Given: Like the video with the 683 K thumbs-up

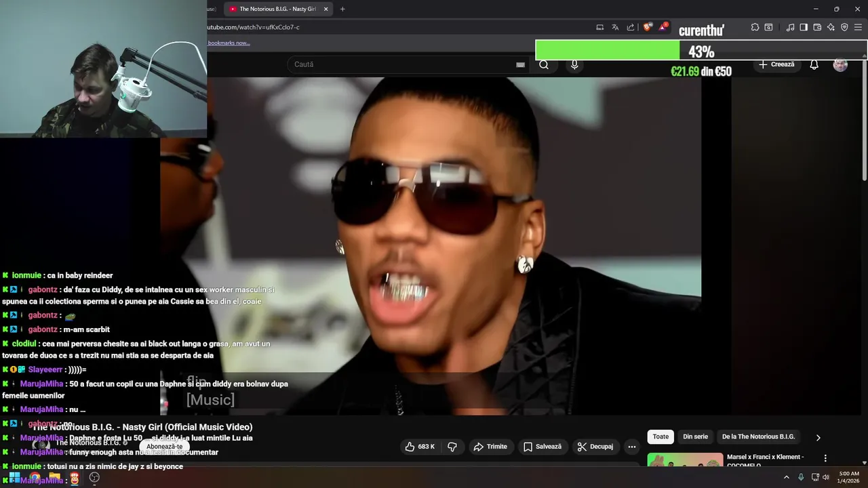Looking at the screenshot, I should (420, 447).
